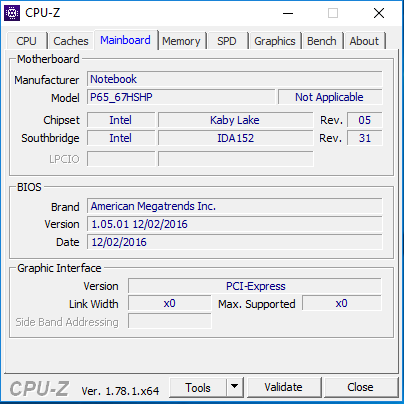Click the Close button at bottom
The height and width of the screenshot is (404, 404).
[360, 387]
